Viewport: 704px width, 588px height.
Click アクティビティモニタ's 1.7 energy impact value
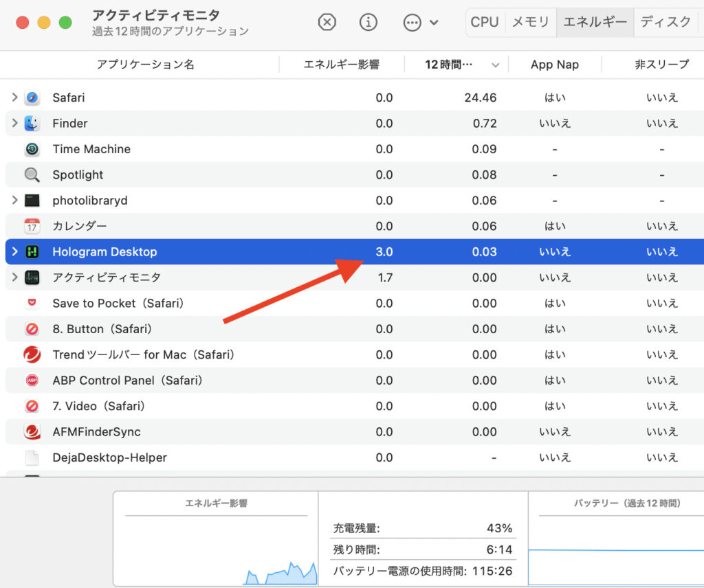[385, 278]
